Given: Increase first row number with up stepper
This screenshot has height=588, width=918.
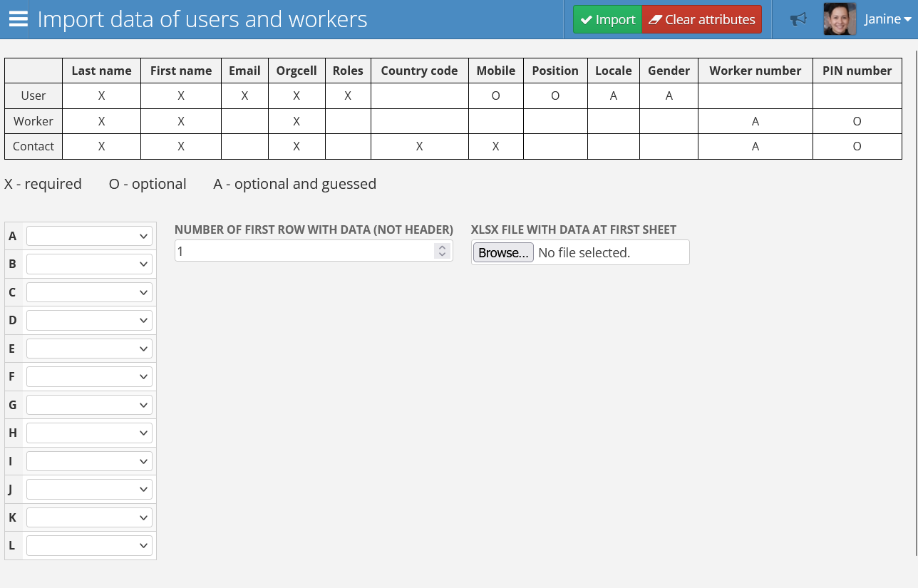Looking at the screenshot, I should [x=442, y=247].
